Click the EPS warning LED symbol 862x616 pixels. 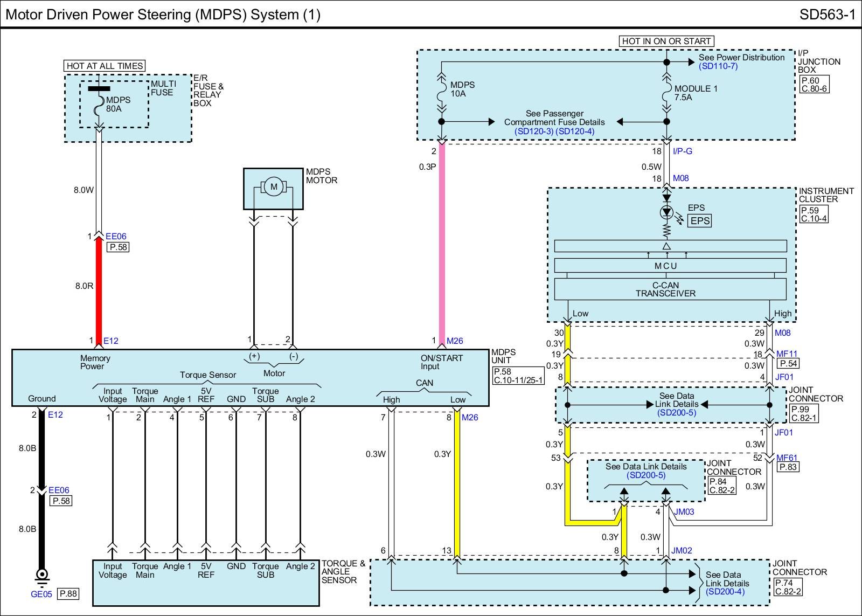click(667, 212)
